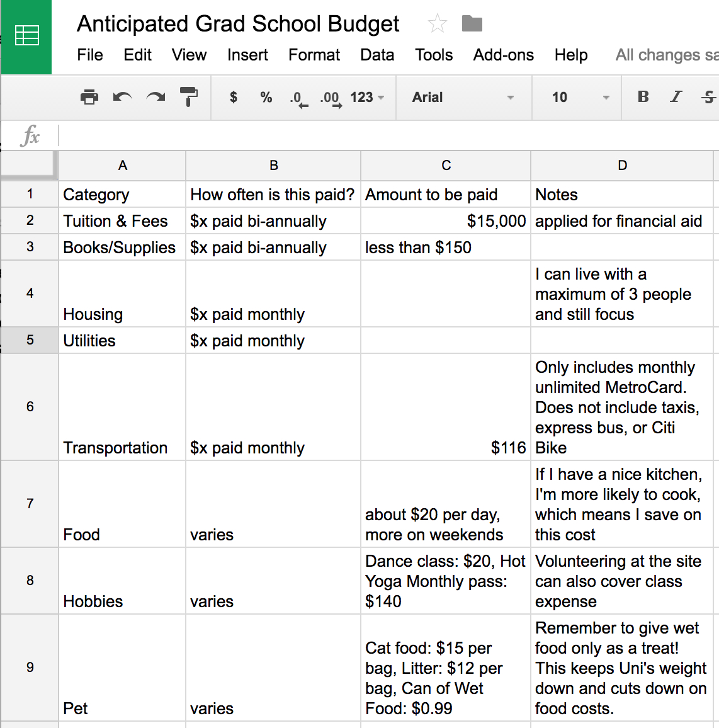Expand the font size 10 dropdown
This screenshot has width=719, height=728.
pyautogui.click(x=580, y=97)
